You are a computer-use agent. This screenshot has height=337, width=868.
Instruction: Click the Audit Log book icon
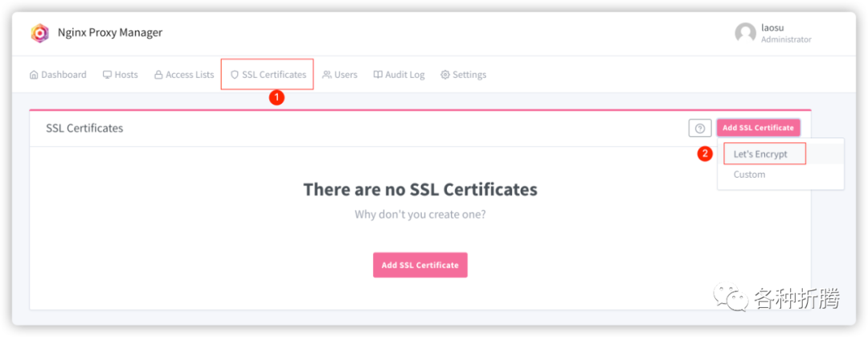378,75
